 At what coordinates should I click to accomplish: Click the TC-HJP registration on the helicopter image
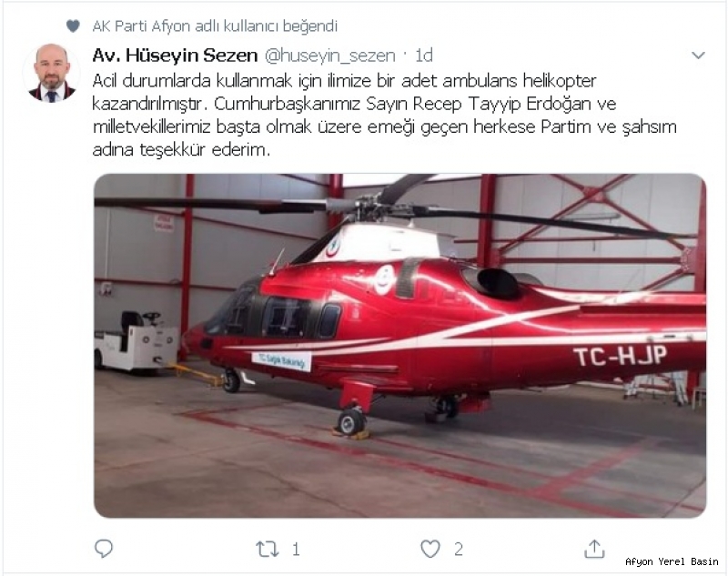[x=621, y=357]
